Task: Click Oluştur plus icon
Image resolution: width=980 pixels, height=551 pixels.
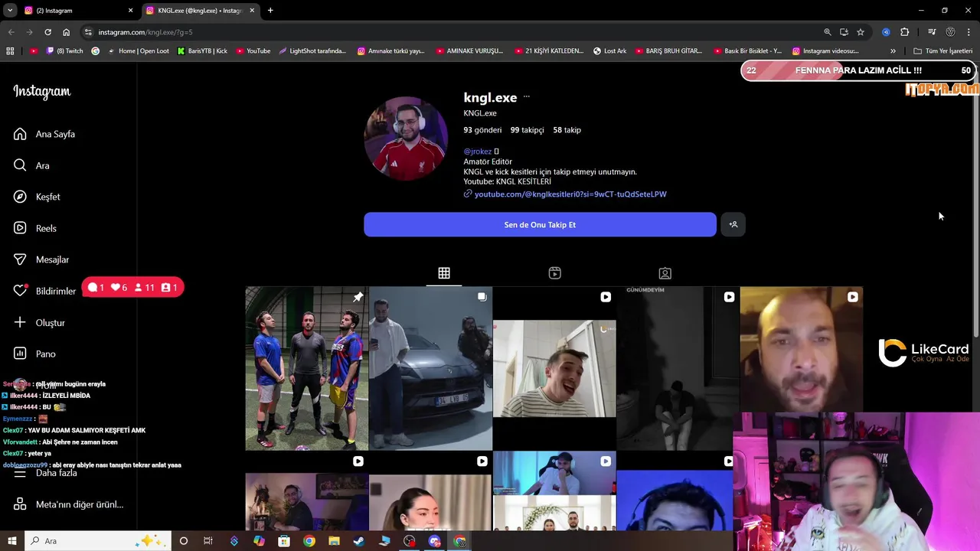Action: click(20, 322)
